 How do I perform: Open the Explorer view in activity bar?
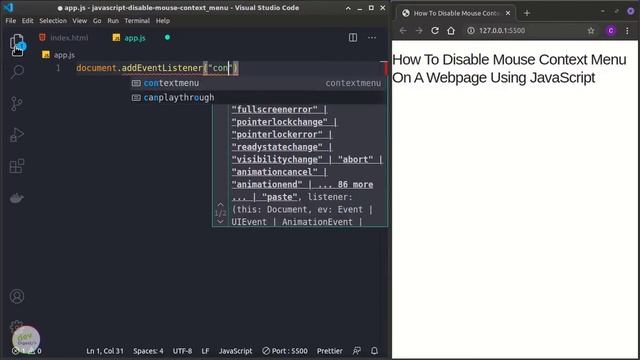17,44
